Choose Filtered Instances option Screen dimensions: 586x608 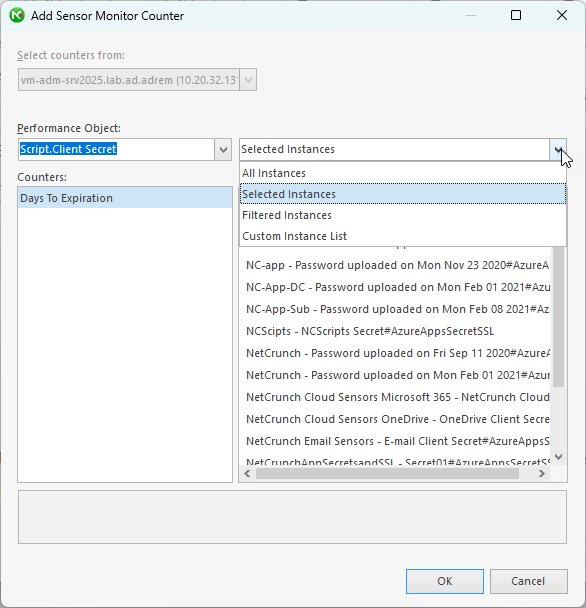[403, 215]
